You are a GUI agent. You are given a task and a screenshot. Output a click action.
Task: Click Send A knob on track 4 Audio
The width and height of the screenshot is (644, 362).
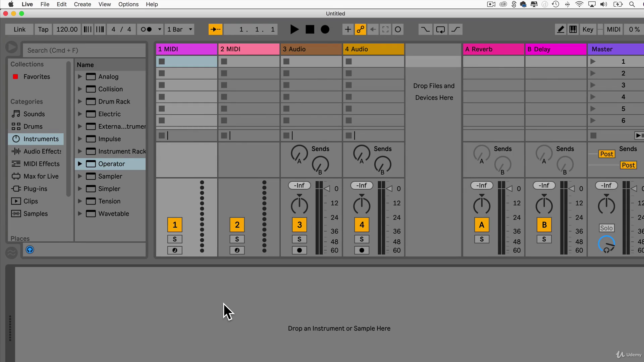click(x=362, y=154)
